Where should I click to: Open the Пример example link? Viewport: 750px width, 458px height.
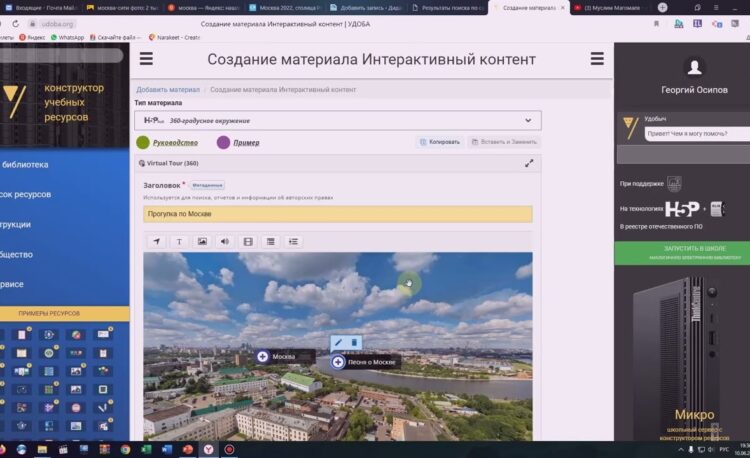(246, 143)
